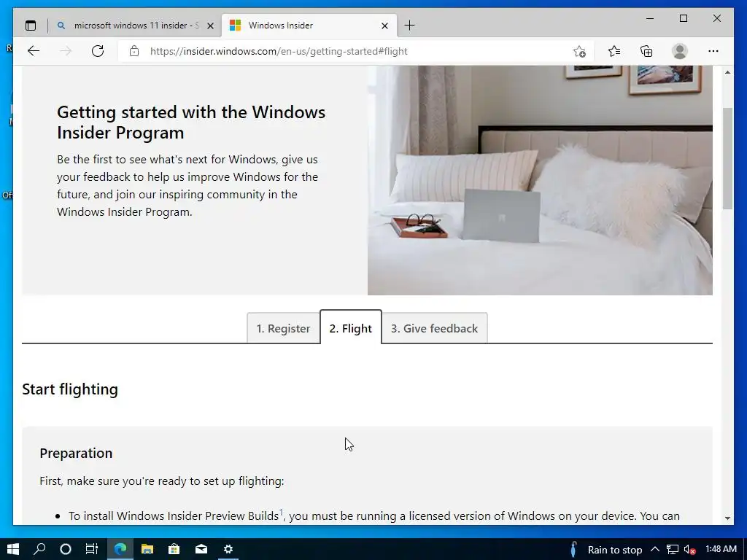The image size is (747, 560).
Task: Click the scrollbar down arrow
Action: click(x=727, y=518)
